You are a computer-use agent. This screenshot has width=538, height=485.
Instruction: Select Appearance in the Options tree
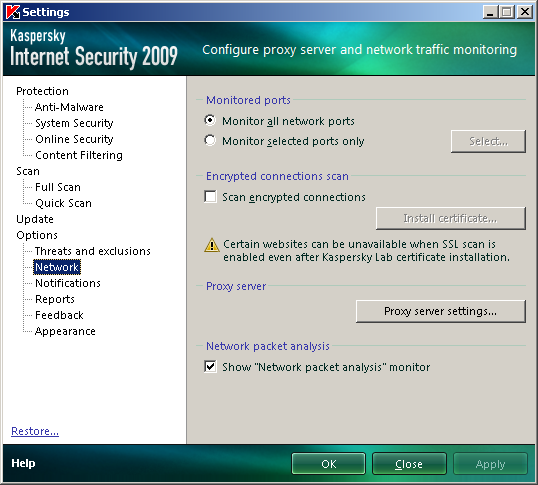(x=65, y=332)
